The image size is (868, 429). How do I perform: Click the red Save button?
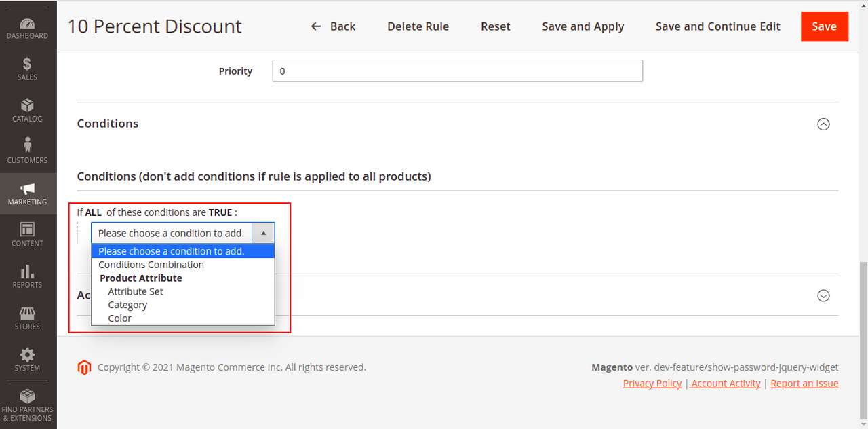coord(825,26)
